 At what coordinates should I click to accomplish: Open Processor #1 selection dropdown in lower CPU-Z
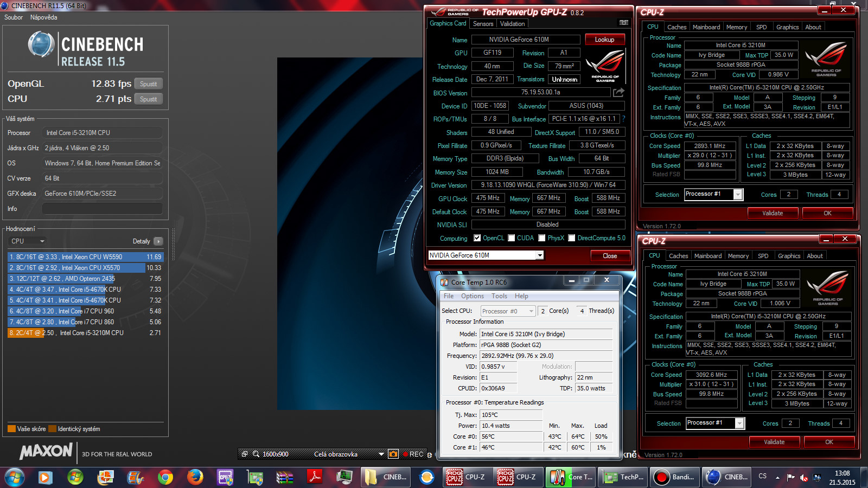point(739,423)
